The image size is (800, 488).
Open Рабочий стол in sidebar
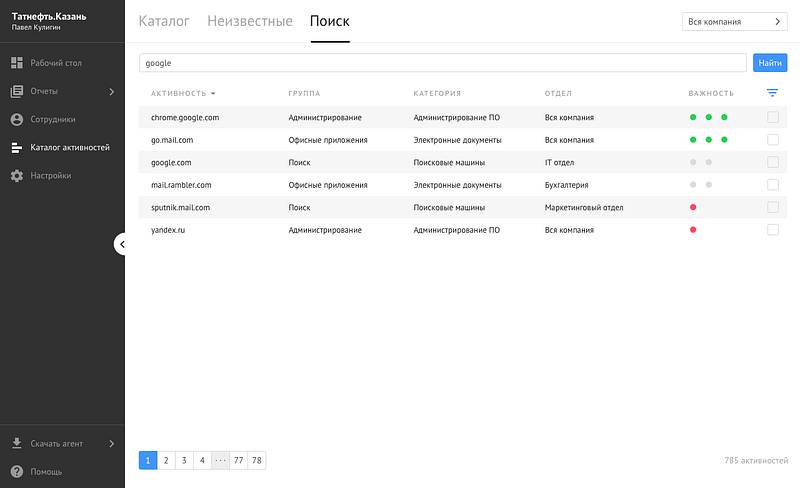coord(56,63)
